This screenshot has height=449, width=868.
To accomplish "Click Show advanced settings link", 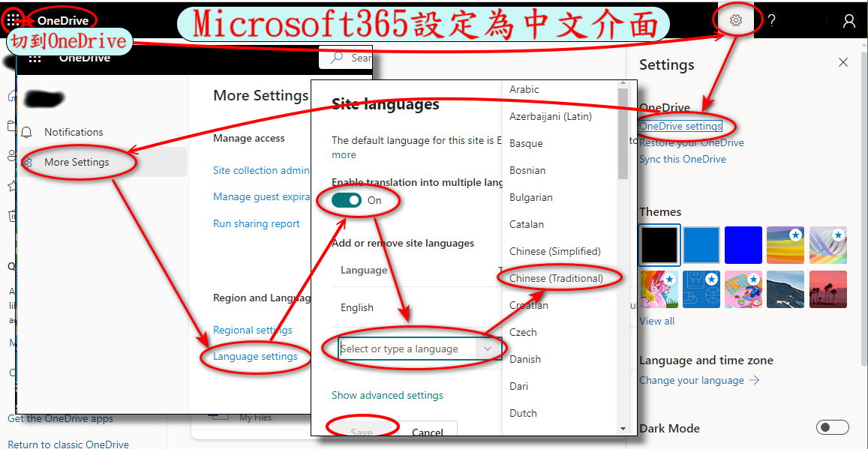I will pos(388,395).
